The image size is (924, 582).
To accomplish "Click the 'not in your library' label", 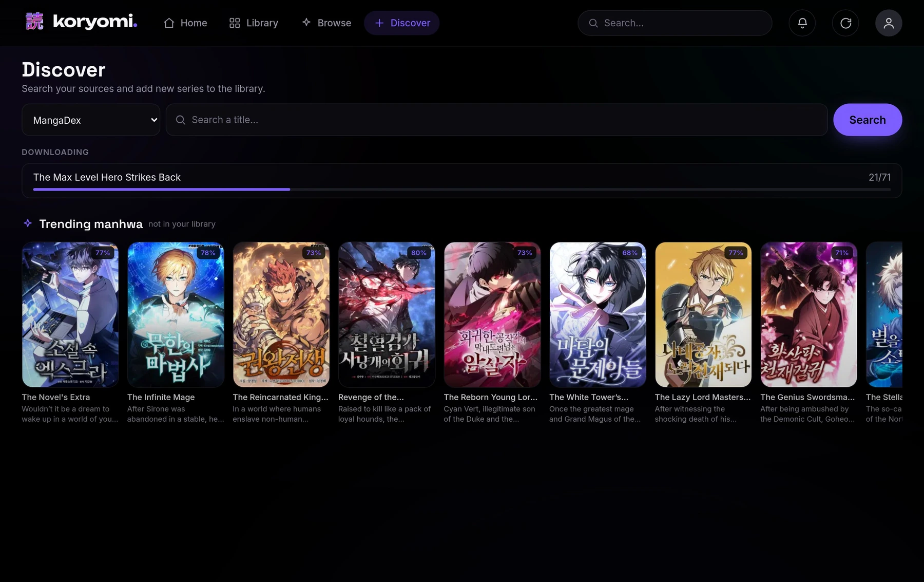I will [x=182, y=224].
